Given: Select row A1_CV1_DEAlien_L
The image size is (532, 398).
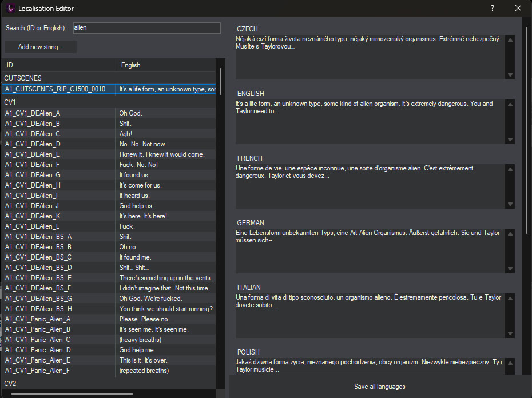Looking at the screenshot, I should [x=109, y=226].
